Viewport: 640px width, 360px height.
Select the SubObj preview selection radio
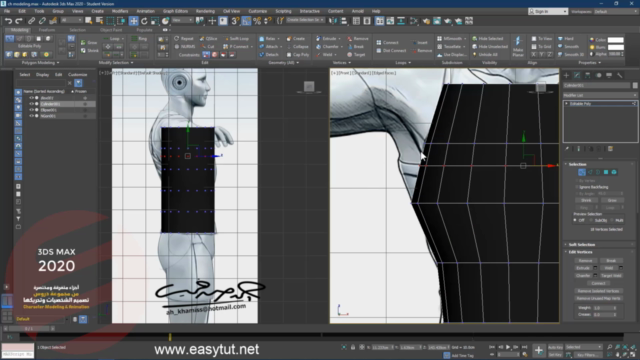point(591,220)
